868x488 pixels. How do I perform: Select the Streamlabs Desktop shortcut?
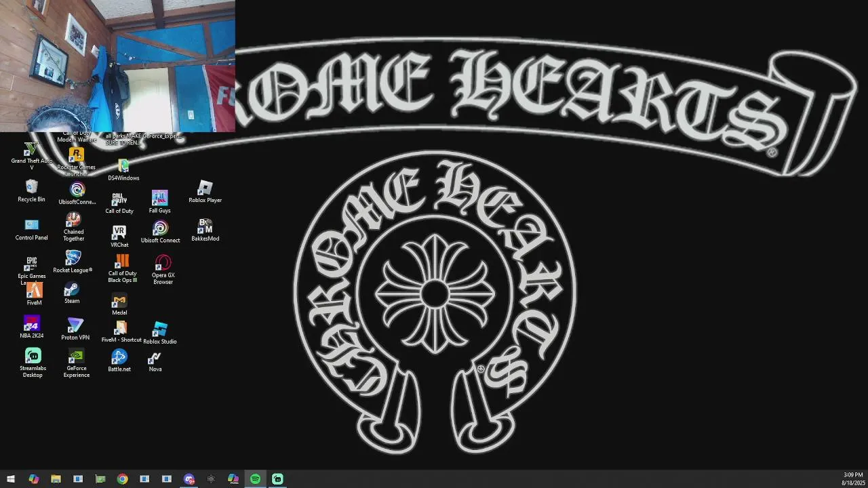[x=33, y=363]
